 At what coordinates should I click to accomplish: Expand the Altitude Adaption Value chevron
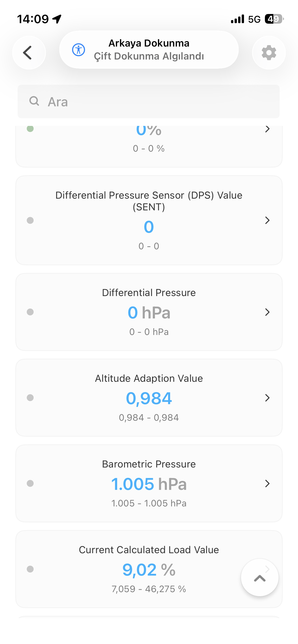pos(267,398)
